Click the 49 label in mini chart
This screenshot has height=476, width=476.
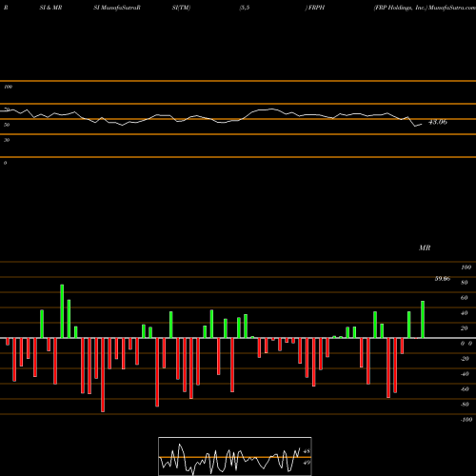click(307, 463)
